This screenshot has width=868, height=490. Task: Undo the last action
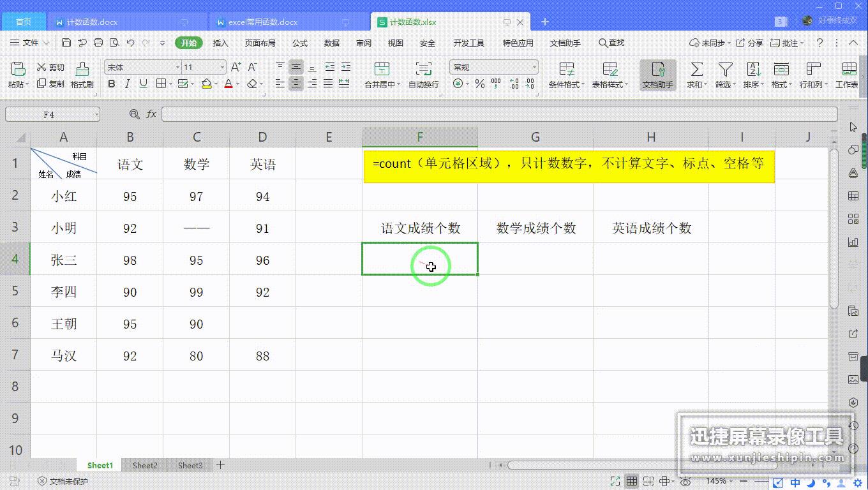pos(130,43)
